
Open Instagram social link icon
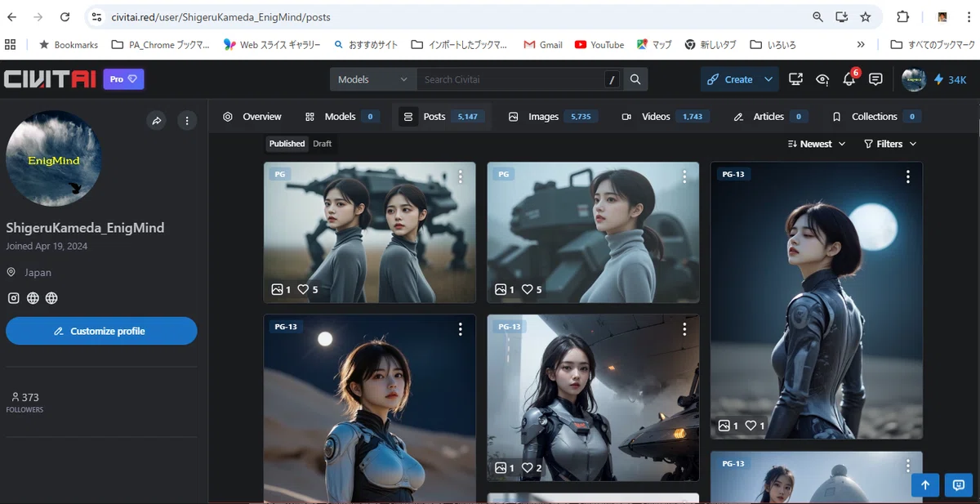tap(13, 298)
